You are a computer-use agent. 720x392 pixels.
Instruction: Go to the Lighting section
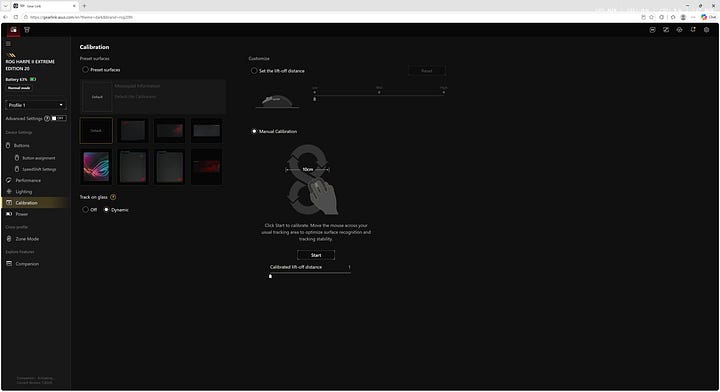[24, 192]
